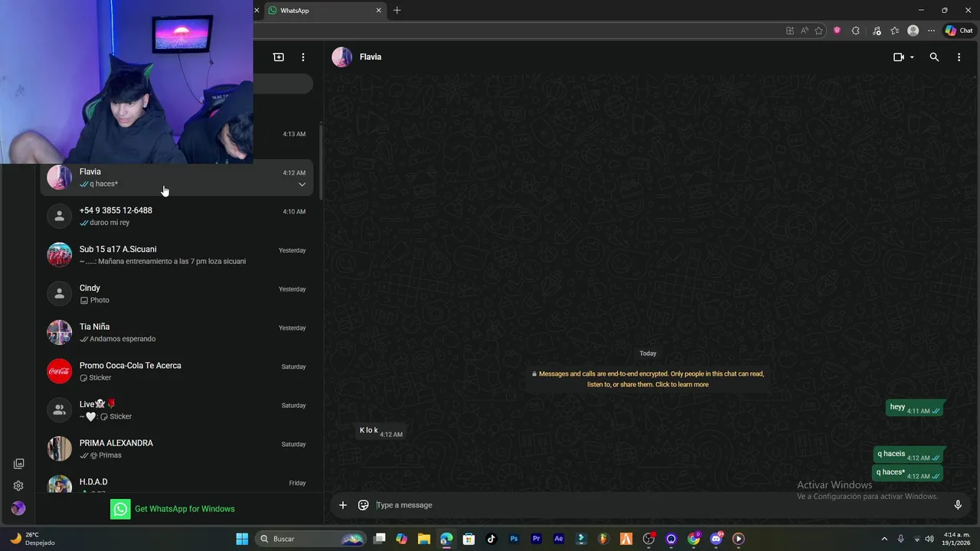Select the 'q haceis' sent message
The height and width of the screenshot is (551, 980).
point(909,455)
